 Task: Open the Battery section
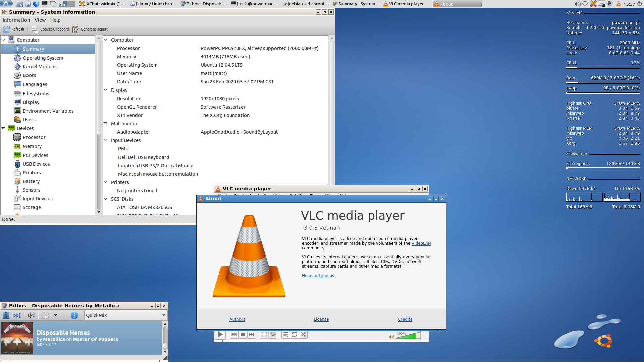(31, 181)
